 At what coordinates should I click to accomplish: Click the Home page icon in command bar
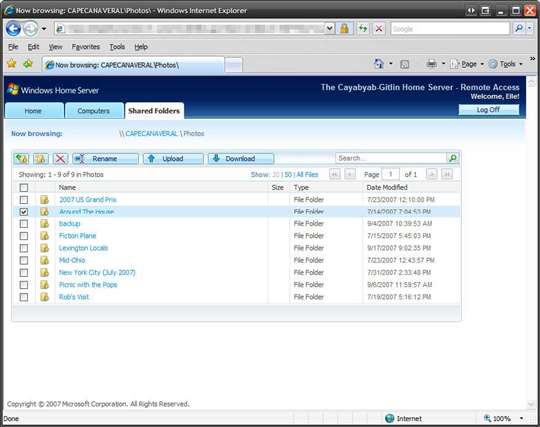tap(378, 64)
